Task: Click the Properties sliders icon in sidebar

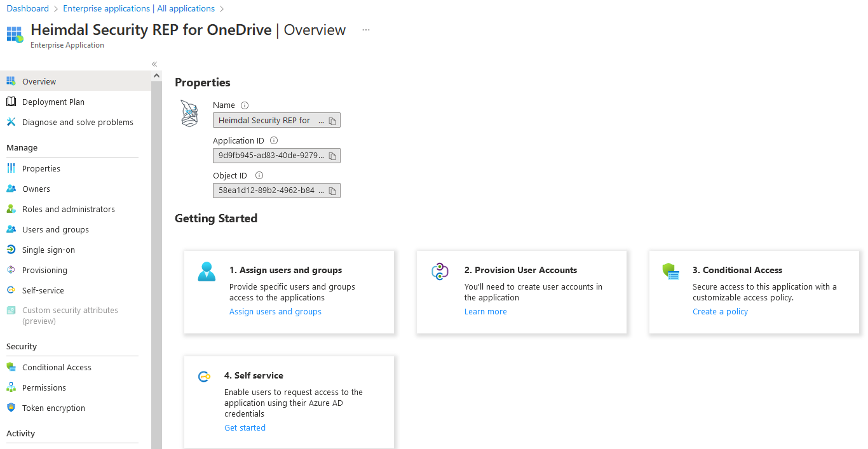Action: (x=11, y=168)
